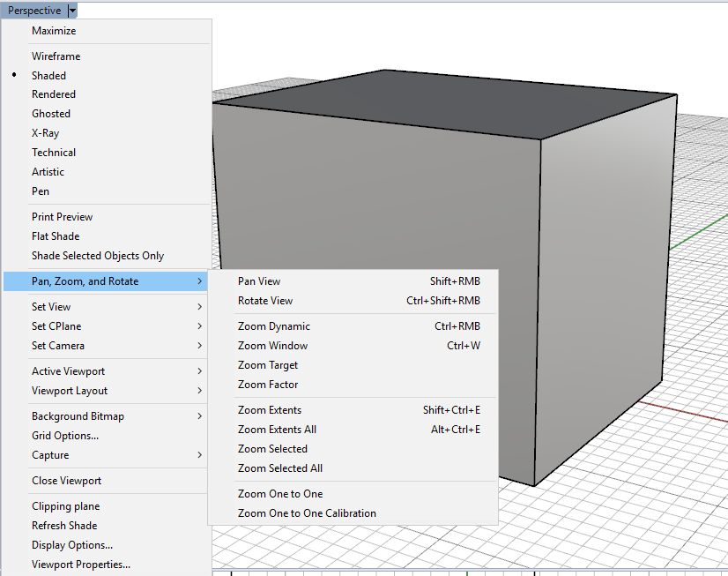Choose Maximize from the viewport menu
Screen dimensions: 728x576
coord(107,31)
